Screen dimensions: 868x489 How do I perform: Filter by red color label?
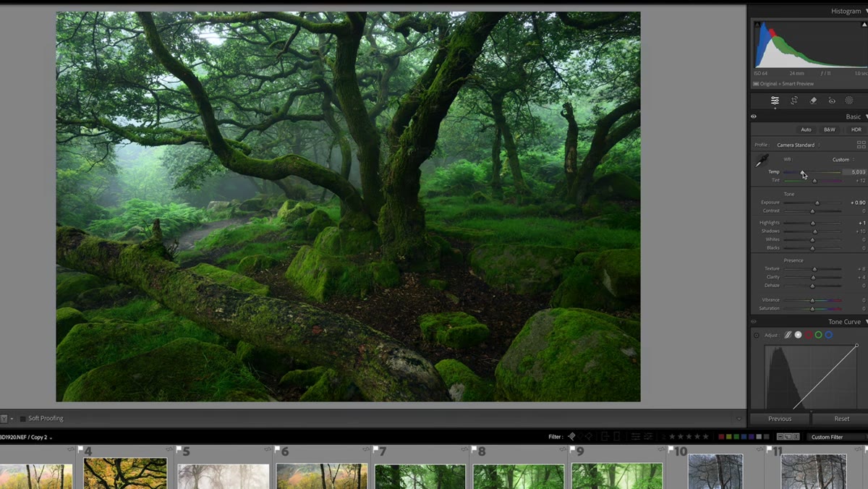(721, 437)
